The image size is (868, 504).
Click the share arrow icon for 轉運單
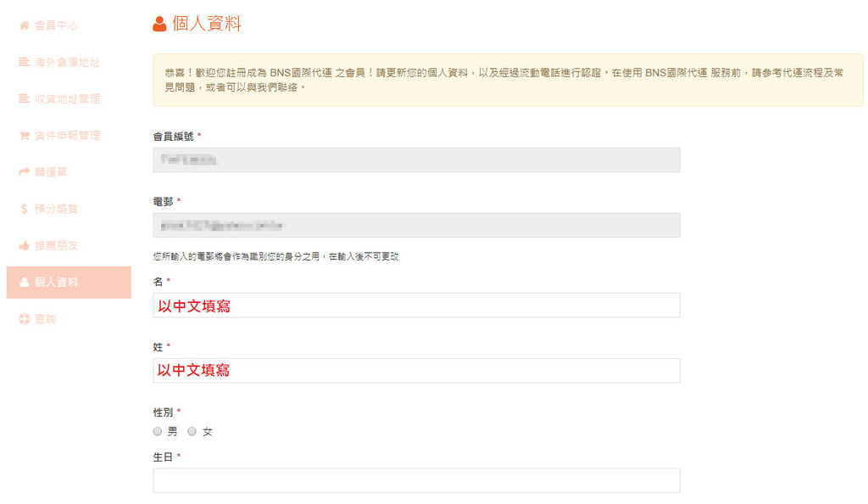point(24,172)
